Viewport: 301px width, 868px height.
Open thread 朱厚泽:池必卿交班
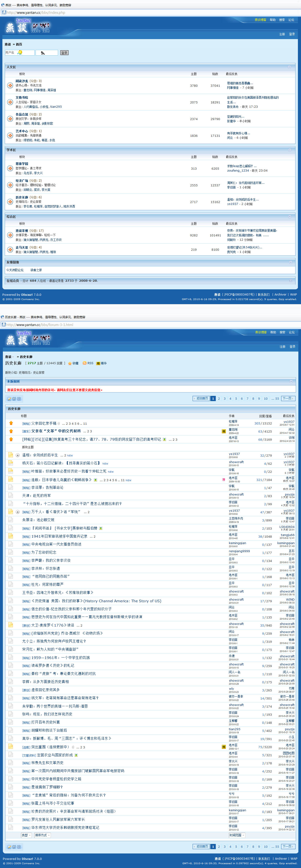(38, 520)
